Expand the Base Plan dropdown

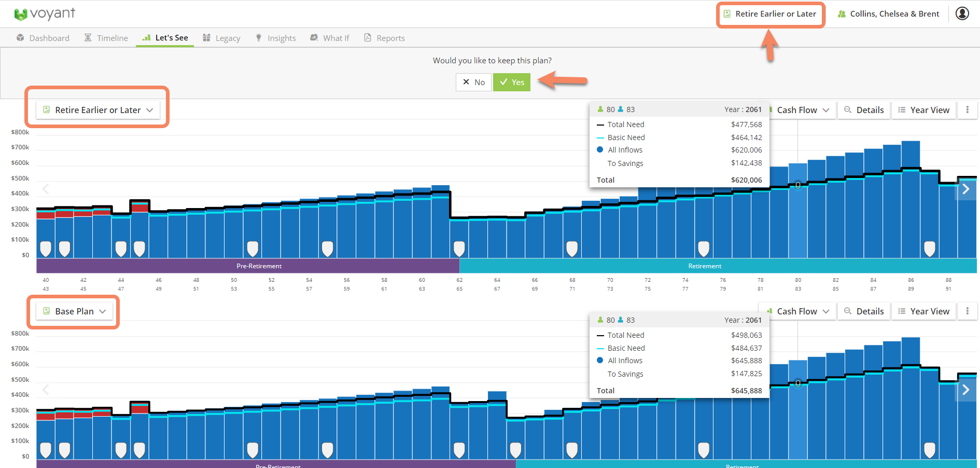75,311
